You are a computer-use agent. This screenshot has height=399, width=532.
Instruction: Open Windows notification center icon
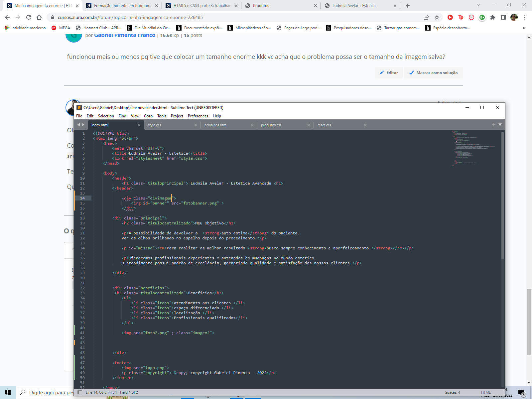tap(521, 393)
